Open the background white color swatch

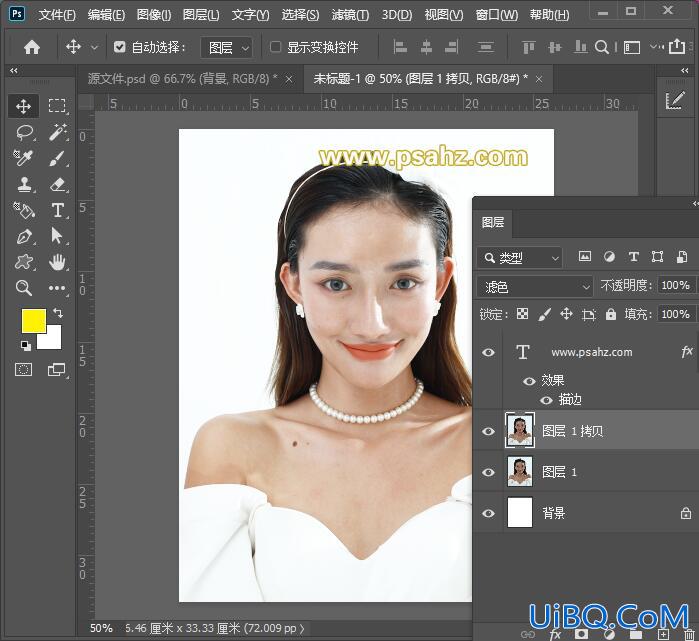(x=53, y=341)
